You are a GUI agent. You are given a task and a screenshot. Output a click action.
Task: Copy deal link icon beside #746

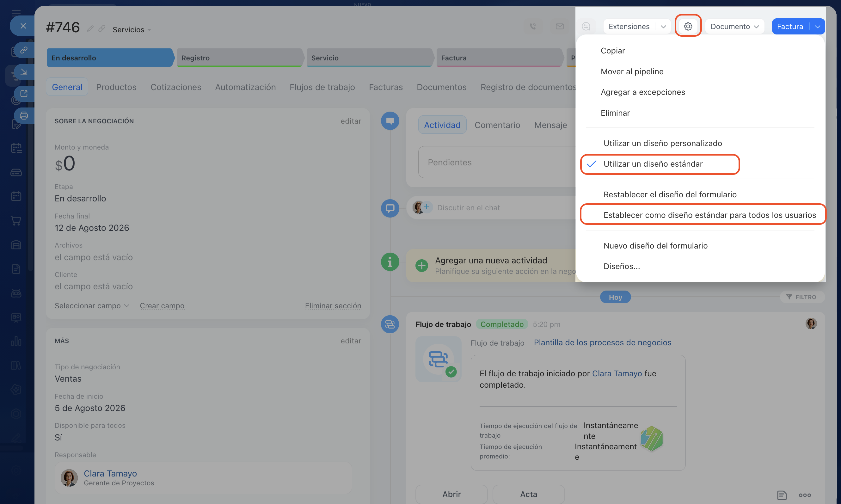pos(102,29)
